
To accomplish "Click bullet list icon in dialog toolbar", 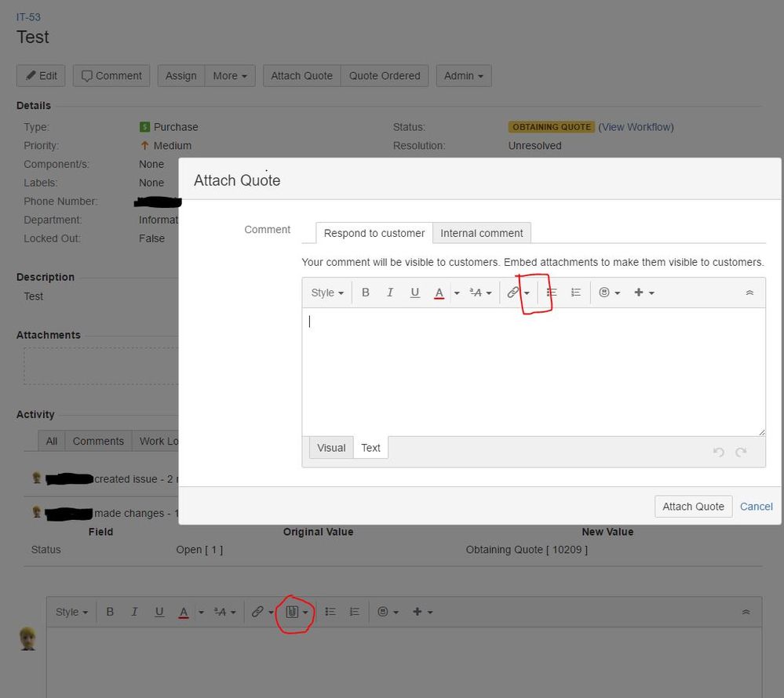I will coord(552,293).
